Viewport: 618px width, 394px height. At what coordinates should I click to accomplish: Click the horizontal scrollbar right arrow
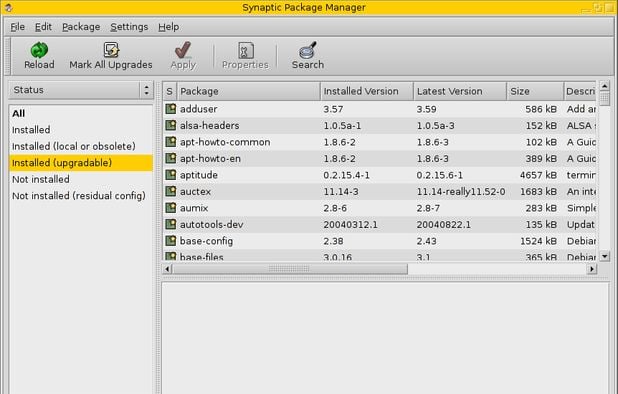tap(592, 269)
